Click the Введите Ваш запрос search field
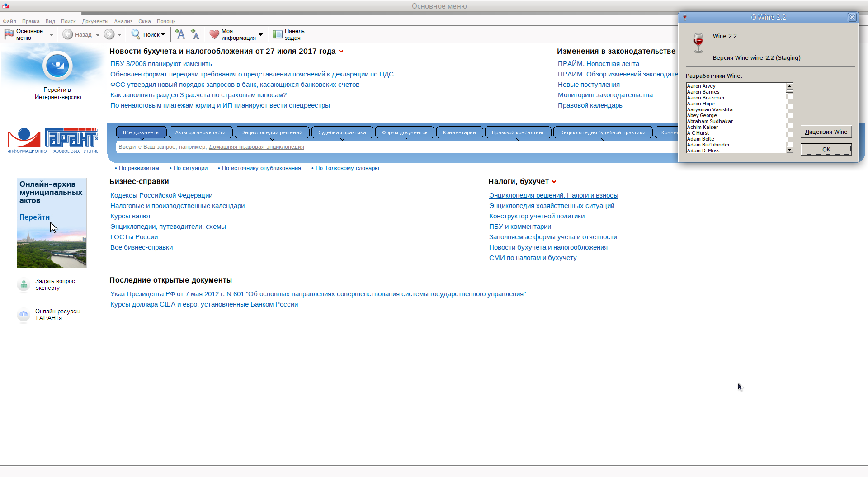The height and width of the screenshot is (477, 868). point(398,147)
